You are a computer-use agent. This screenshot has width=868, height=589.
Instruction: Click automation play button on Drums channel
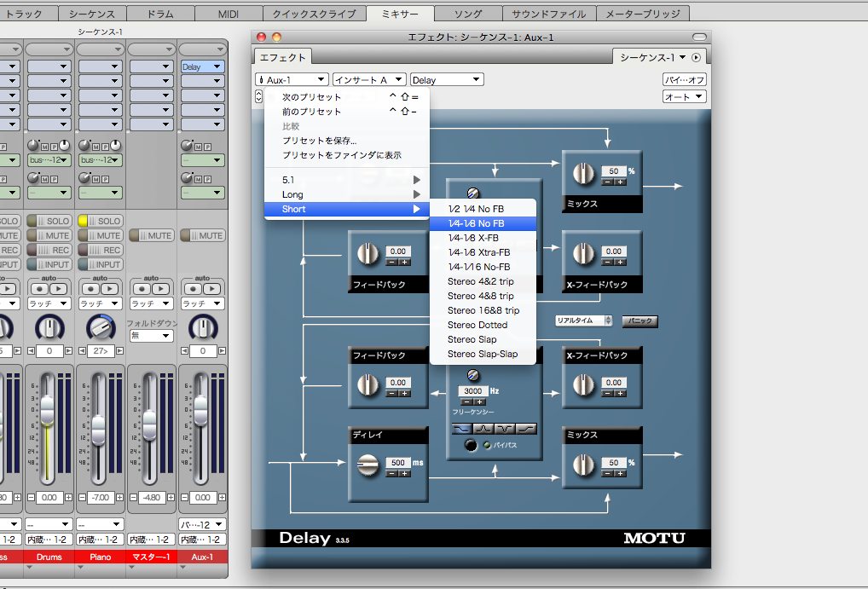click(x=59, y=289)
